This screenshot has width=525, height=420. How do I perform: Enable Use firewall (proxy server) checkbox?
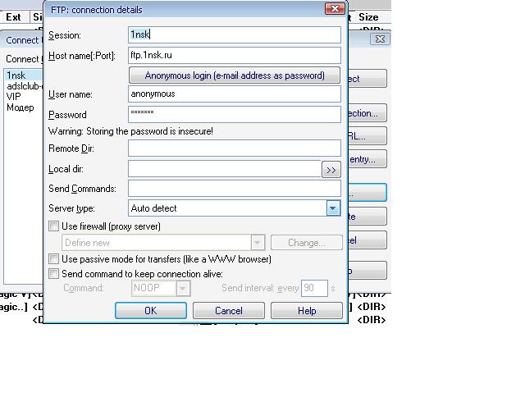click(x=54, y=226)
